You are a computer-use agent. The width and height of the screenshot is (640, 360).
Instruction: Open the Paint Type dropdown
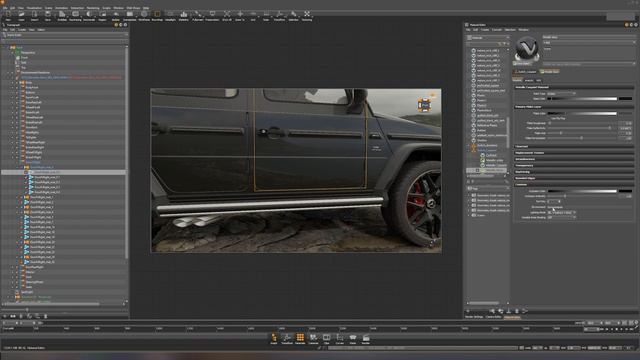pyautogui.click(x=561, y=93)
